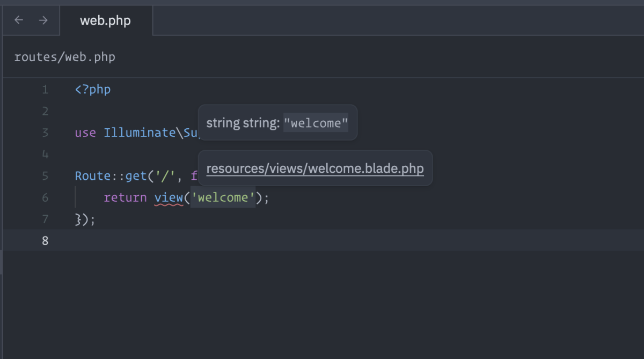Click the return keyword on line 6

(125, 197)
